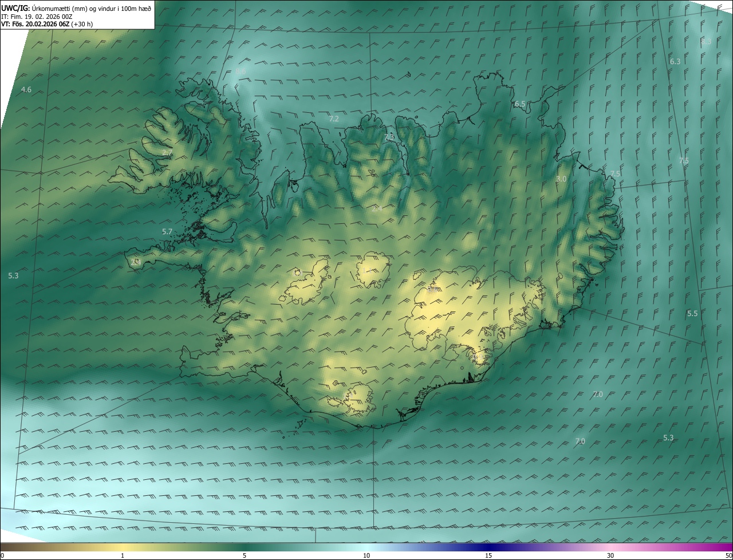733x560 pixels.
Task: Click the 50 tick label on the color scale
Action: [728, 555]
